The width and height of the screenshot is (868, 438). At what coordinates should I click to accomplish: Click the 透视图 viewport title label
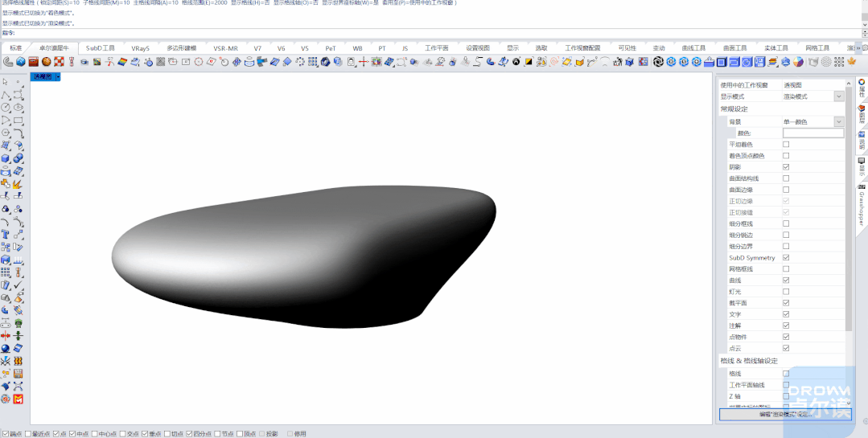tap(43, 77)
